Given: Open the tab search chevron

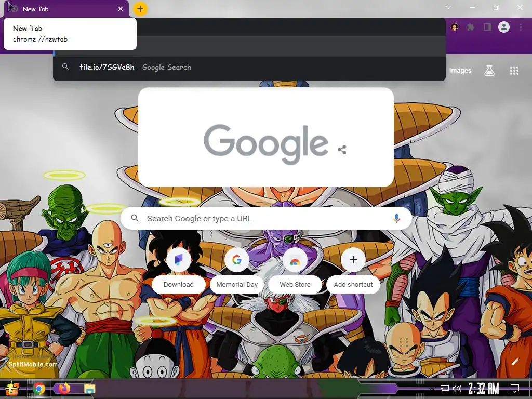Looking at the screenshot, I should (448, 7).
